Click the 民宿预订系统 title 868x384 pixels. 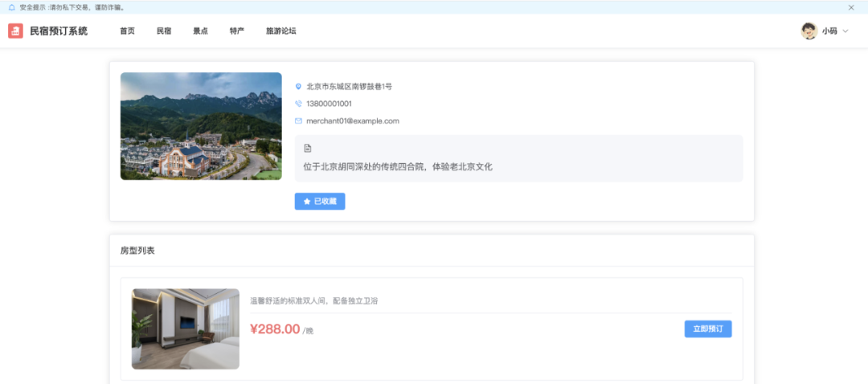(59, 31)
